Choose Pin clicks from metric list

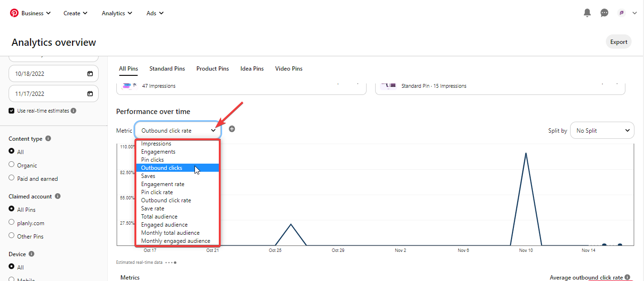177,160
